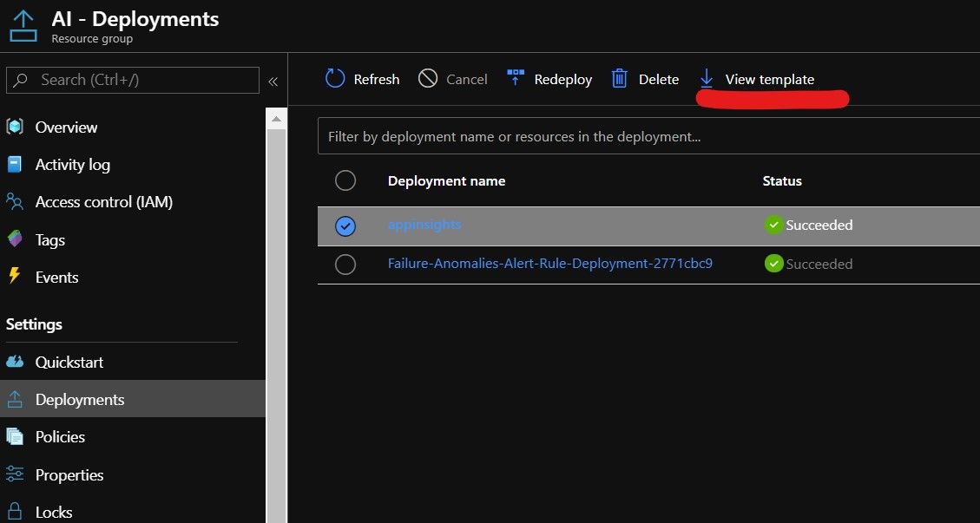Click the Events lightning bolt icon
This screenshot has height=523, width=980.
coord(15,277)
